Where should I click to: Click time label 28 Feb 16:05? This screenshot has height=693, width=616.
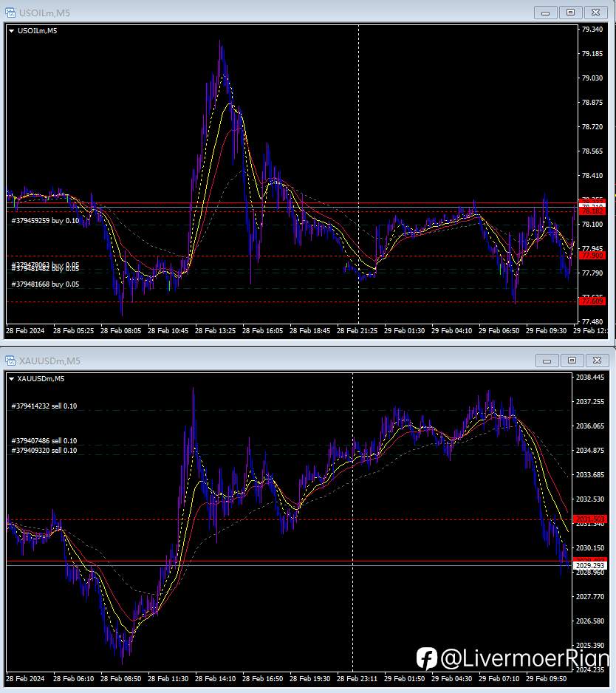(262, 330)
